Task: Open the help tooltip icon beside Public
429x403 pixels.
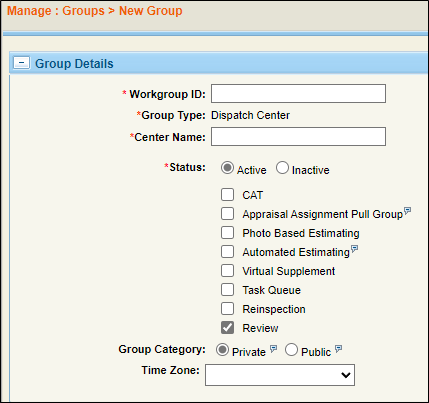Action: point(338,349)
